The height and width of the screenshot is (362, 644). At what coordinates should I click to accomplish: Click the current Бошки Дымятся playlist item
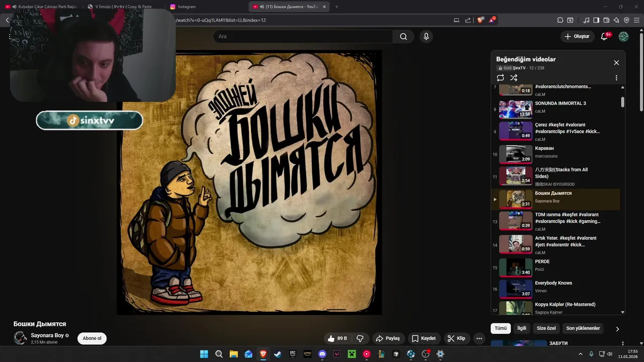pyautogui.click(x=555, y=199)
